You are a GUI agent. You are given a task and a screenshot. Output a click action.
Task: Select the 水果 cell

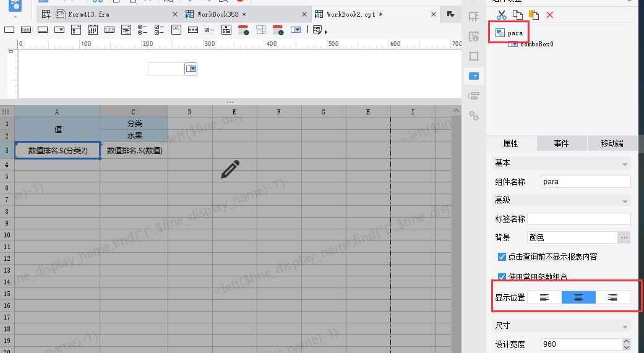[134, 135]
